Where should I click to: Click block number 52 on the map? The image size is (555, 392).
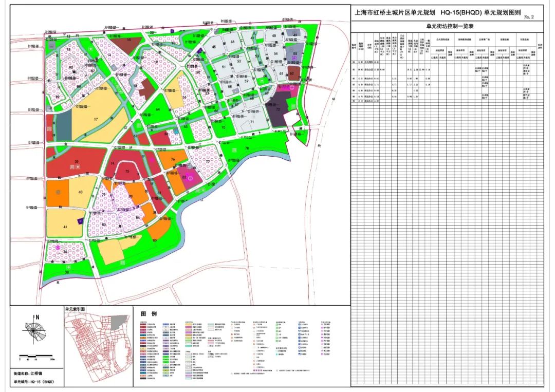click(x=239, y=61)
